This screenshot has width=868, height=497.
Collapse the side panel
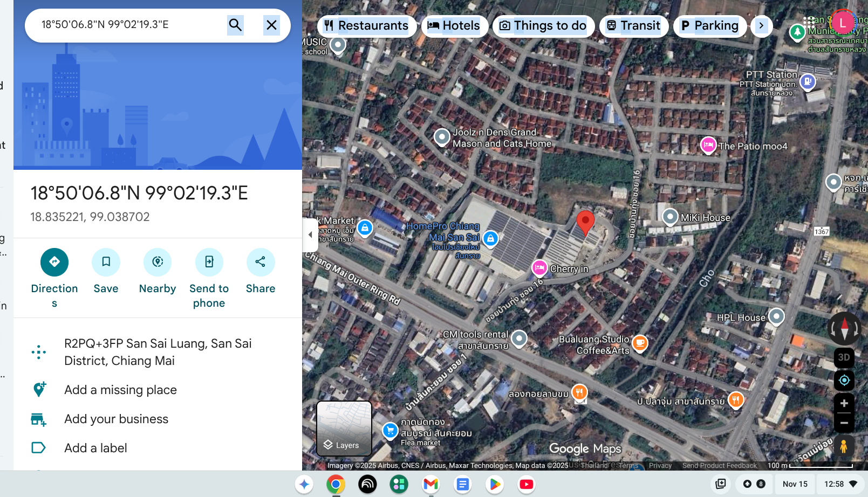point(310,234)
